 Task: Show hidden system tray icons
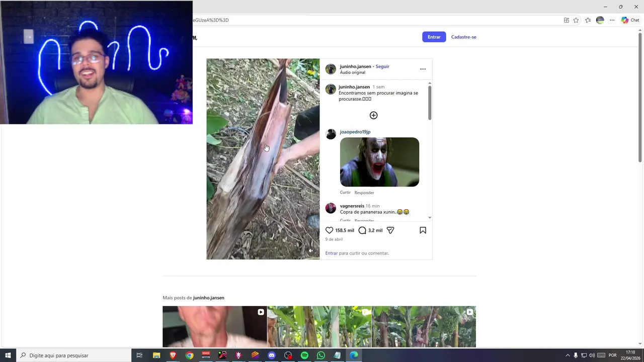pyautogui.click(x=568, y=355)
